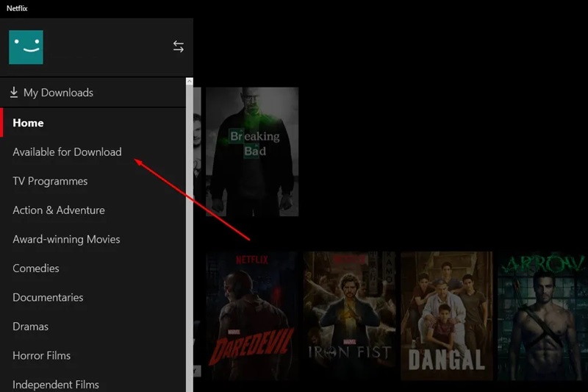Image resolution: width=588 pixels, height=392 pixels.
Task: Open Available for Download category
Action: [93, 152]
